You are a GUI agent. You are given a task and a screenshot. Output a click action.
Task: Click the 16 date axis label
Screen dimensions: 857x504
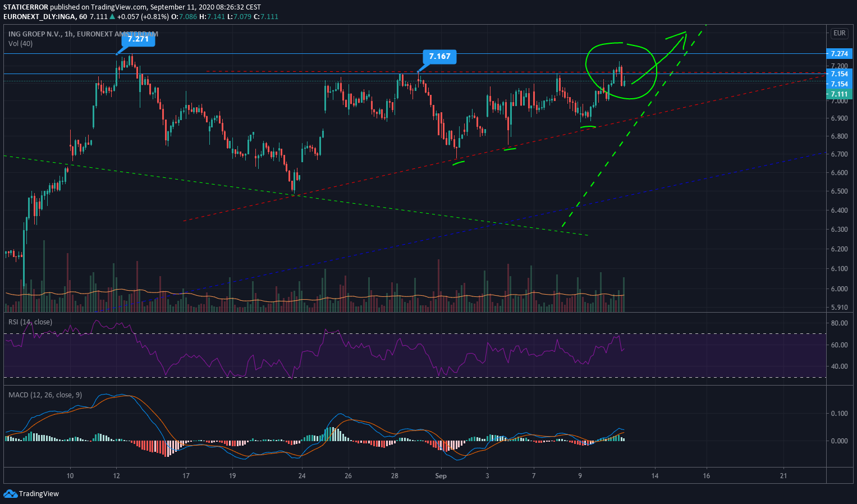707,476
